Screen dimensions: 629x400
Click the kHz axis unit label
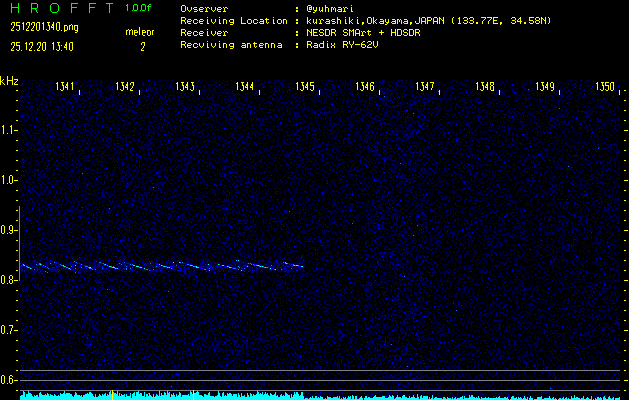click(9, 81)
